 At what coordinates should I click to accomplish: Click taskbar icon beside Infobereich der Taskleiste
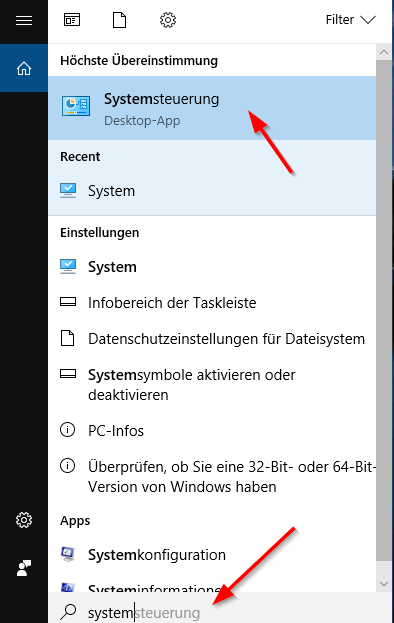pos(68,302)
